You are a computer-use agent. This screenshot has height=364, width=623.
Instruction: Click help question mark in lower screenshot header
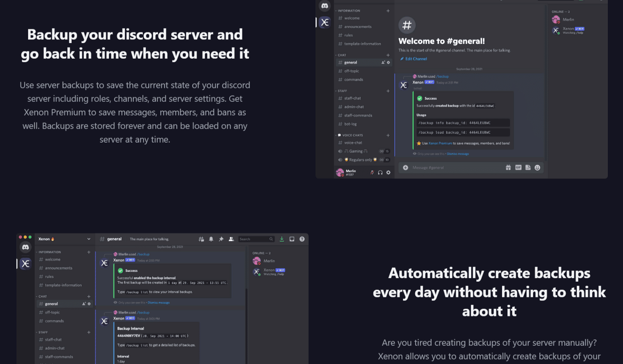tap(302, 239)
